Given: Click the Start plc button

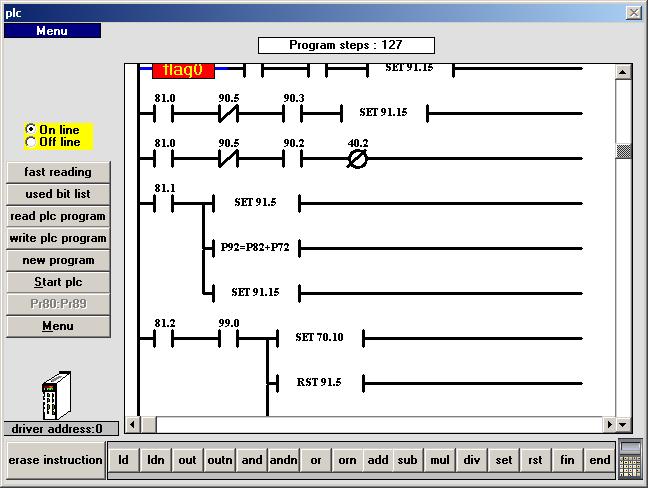Looking at the screenshot, I should pos(58,282).
